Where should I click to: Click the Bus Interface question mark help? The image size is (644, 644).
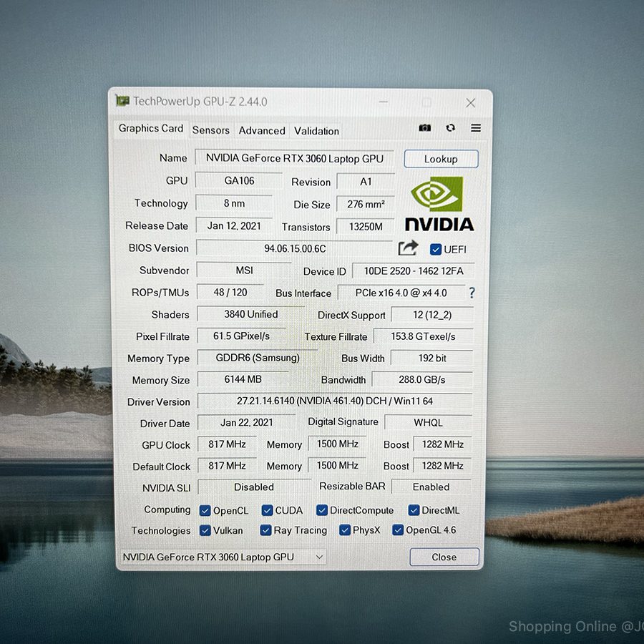click(x=472, y=293)
